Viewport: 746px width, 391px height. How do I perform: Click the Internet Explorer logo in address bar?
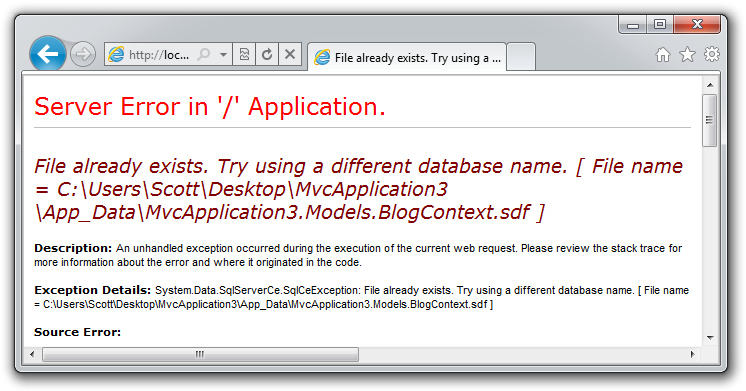coord(116,54)
